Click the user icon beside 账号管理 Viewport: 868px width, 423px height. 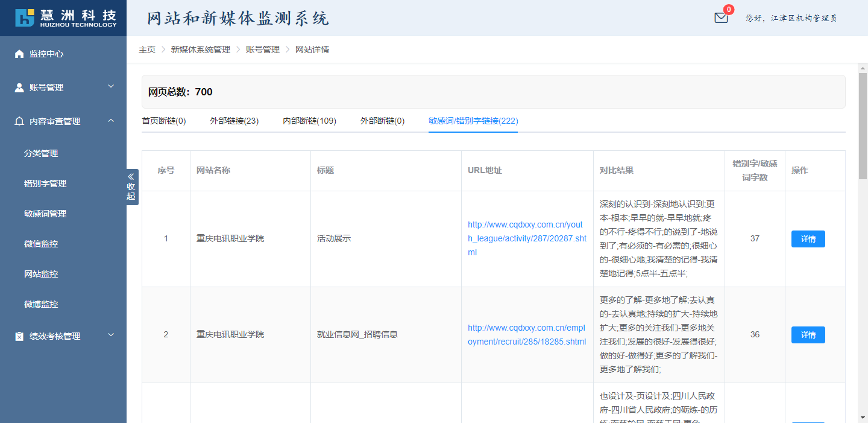[x=19, y=87]
